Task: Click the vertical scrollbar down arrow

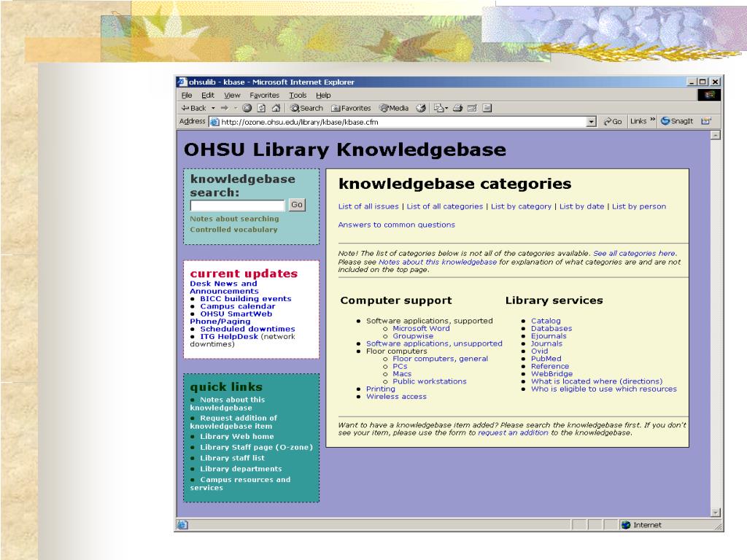Action: 715,513
